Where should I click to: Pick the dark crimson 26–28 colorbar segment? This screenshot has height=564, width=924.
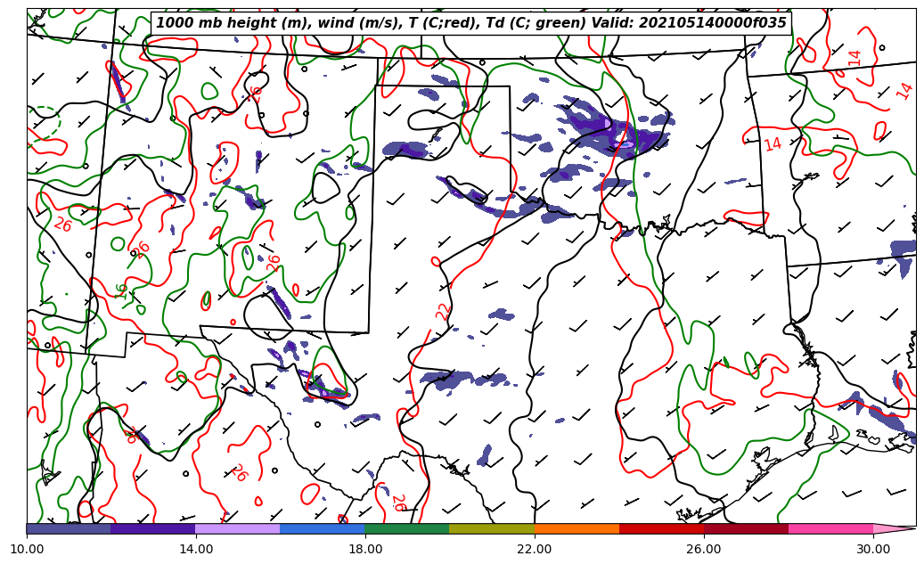tap(746, 528)
